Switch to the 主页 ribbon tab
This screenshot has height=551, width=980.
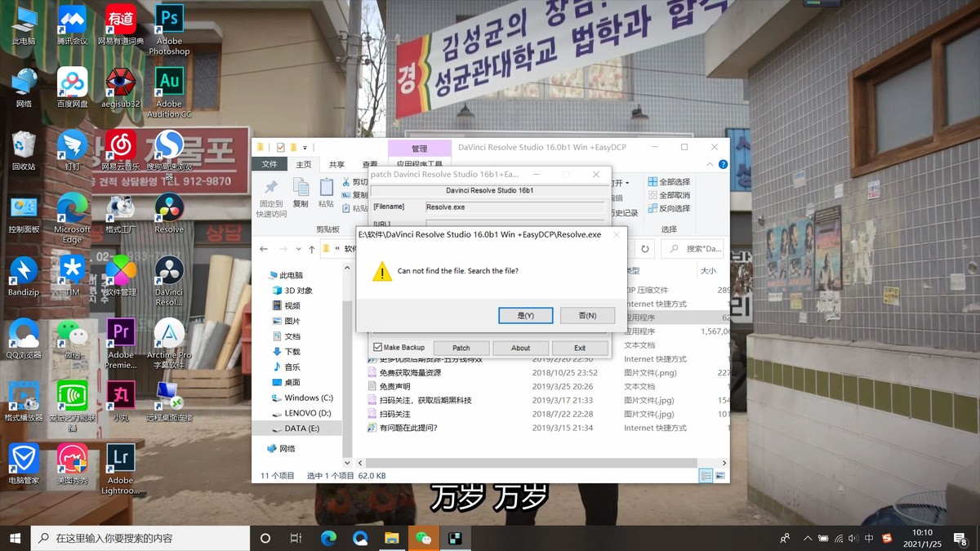[303, 164]
